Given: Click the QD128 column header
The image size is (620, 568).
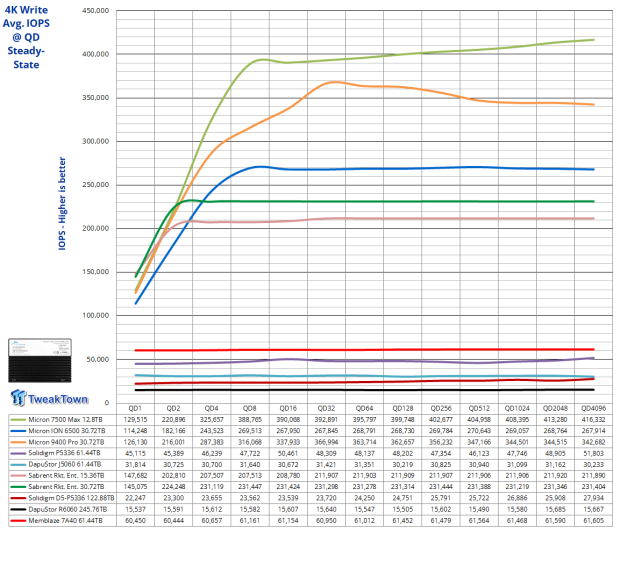Looking at the screenshot, I should click(x=403, y=408).
